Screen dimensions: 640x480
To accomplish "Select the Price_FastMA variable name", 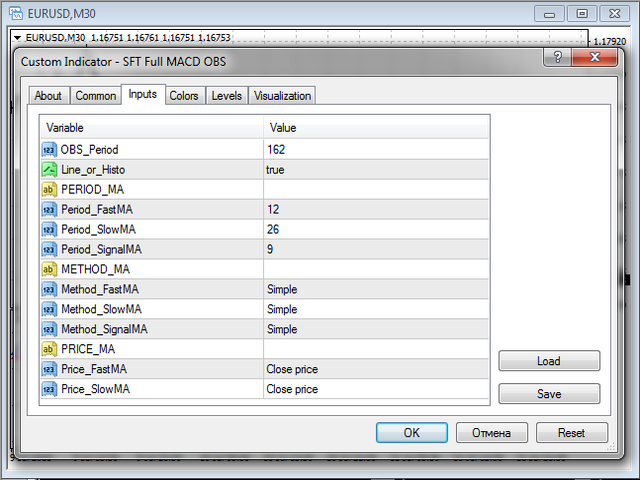I will (x=94, y=369).
